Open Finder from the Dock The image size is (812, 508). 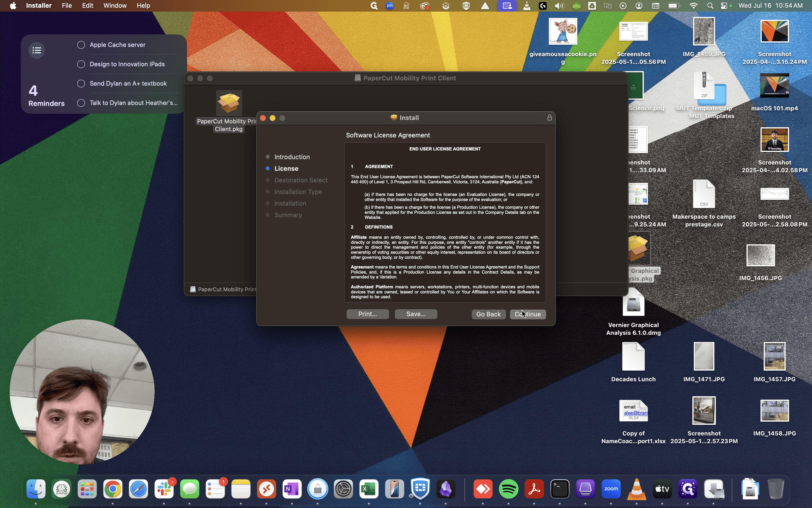[x=36, y=489]
